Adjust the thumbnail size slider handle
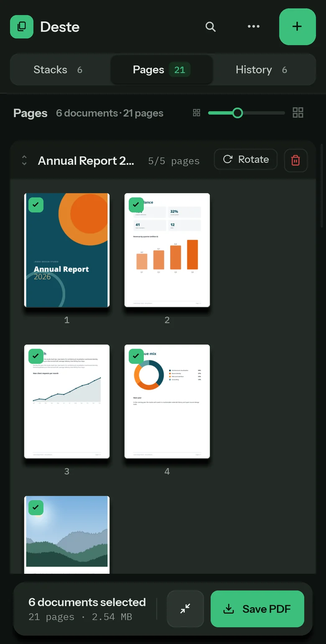The image size is (326, 644). pyautogui.click(x=237, y=113)
